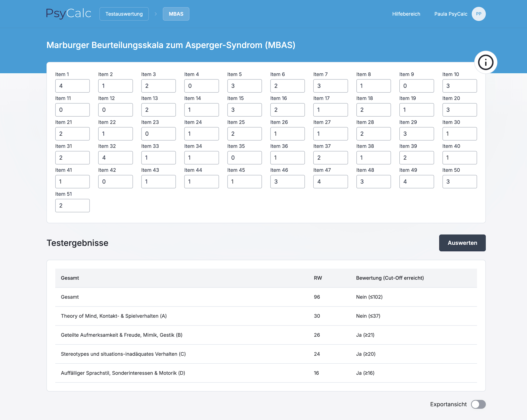Focus the Item 50 input field
This screenshot has width=527, height=420.
[459, 182]
